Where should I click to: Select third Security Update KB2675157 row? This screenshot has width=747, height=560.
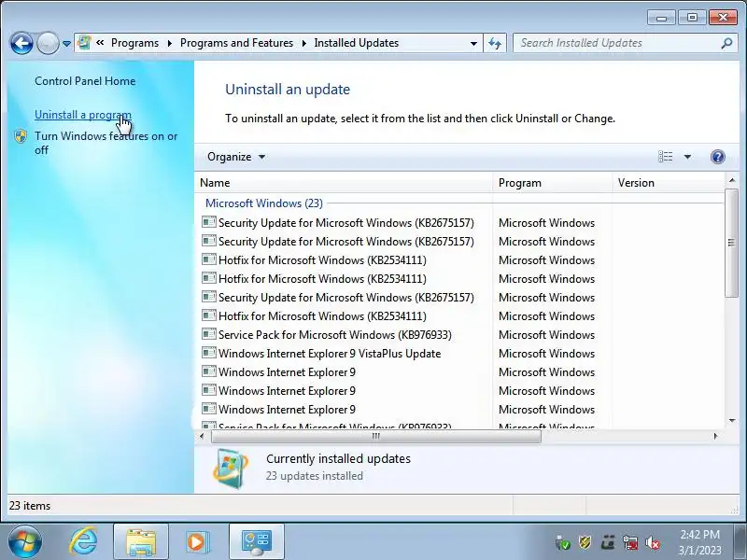[346, 298]
